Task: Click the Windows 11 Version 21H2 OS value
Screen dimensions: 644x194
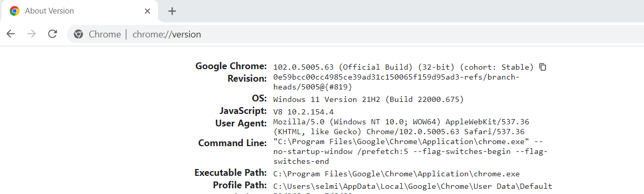Action: tap(368, 99)
